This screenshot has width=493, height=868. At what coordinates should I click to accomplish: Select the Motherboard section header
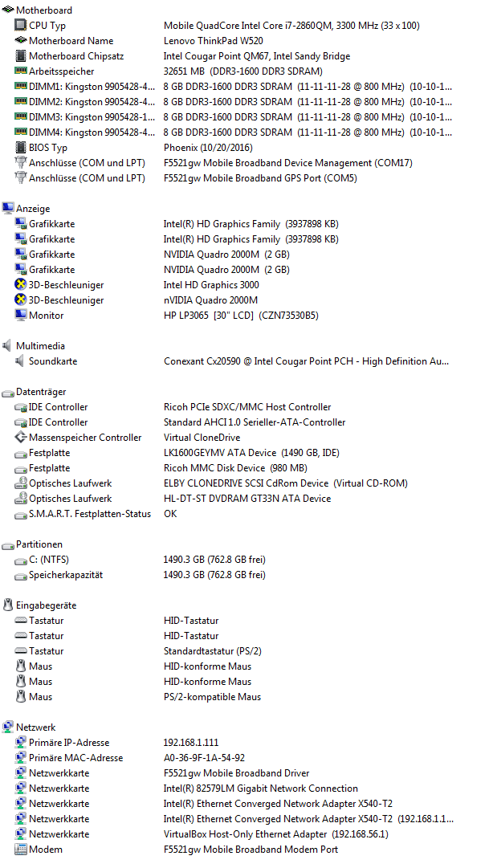(x=44, y=10)
